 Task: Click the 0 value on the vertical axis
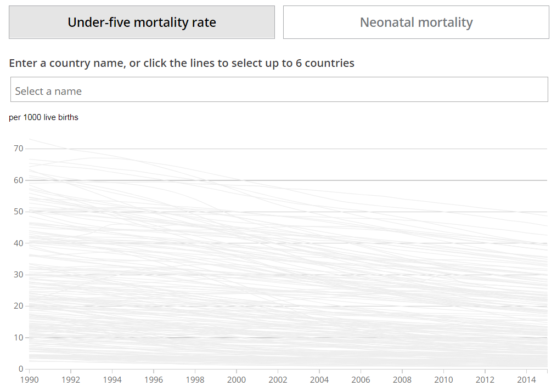point(21,369)
